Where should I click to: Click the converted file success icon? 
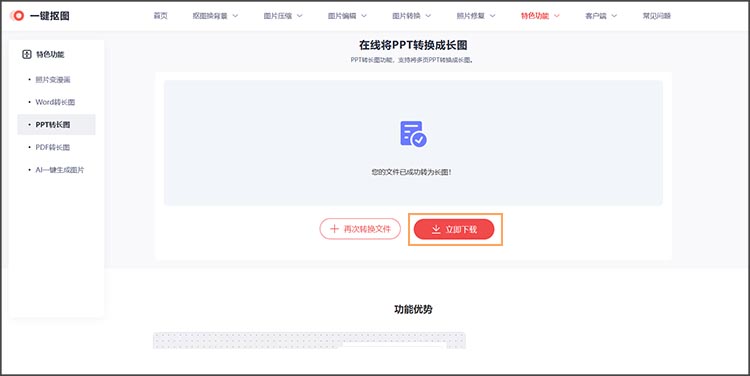pos(413,134)
